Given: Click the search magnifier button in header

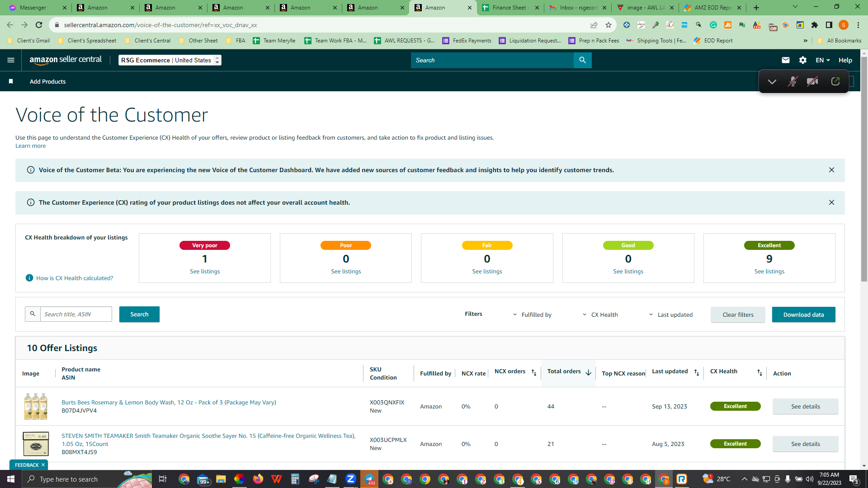Looking at the screenshot, I should (x=582, y=60).
